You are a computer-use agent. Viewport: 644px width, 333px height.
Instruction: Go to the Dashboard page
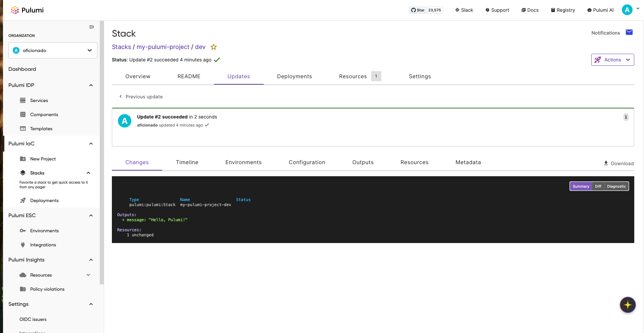pyautogui.click(x=22, y=69)
